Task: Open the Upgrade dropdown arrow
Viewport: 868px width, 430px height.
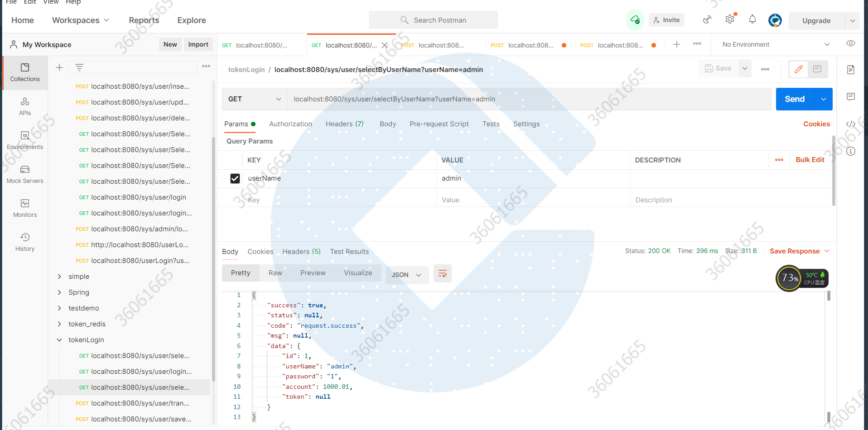Action: (x=852, y=20)
